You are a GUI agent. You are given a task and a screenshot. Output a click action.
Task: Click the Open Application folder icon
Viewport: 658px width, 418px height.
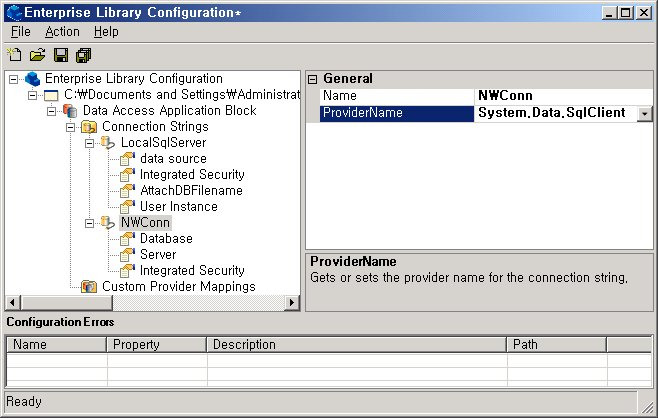(37, 55)
